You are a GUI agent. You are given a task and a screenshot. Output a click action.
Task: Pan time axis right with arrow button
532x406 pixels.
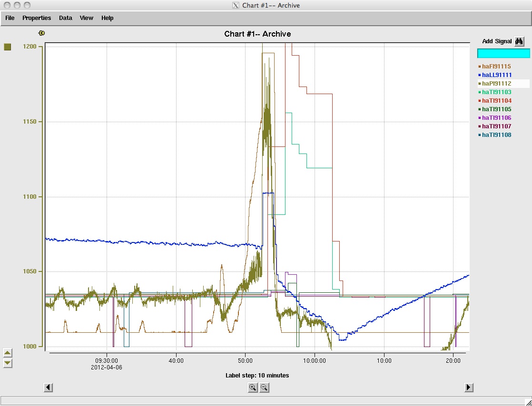(469, 387)
